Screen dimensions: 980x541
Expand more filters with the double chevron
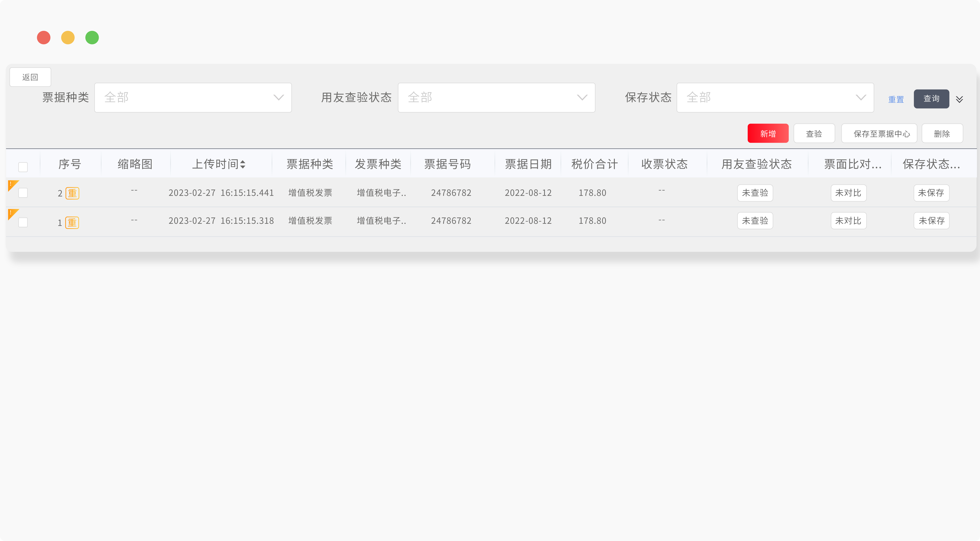tap(959, 99)
